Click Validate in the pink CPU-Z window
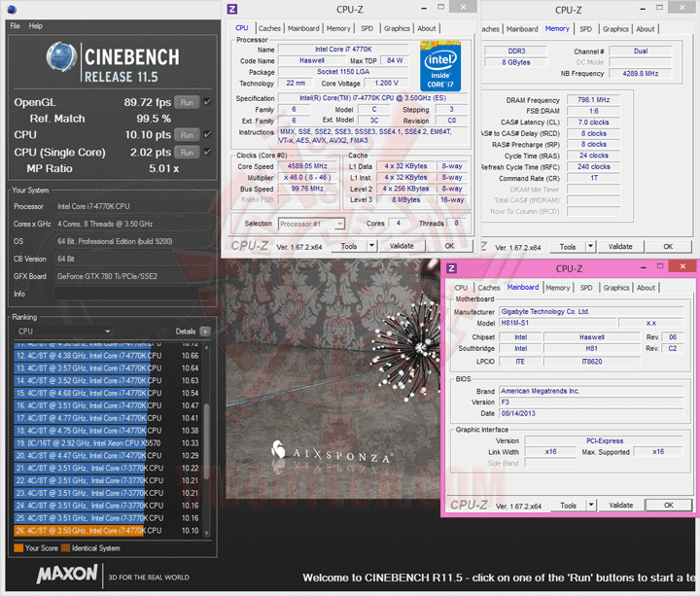Viewport: 700px width, 596px height. pos(621,506)
